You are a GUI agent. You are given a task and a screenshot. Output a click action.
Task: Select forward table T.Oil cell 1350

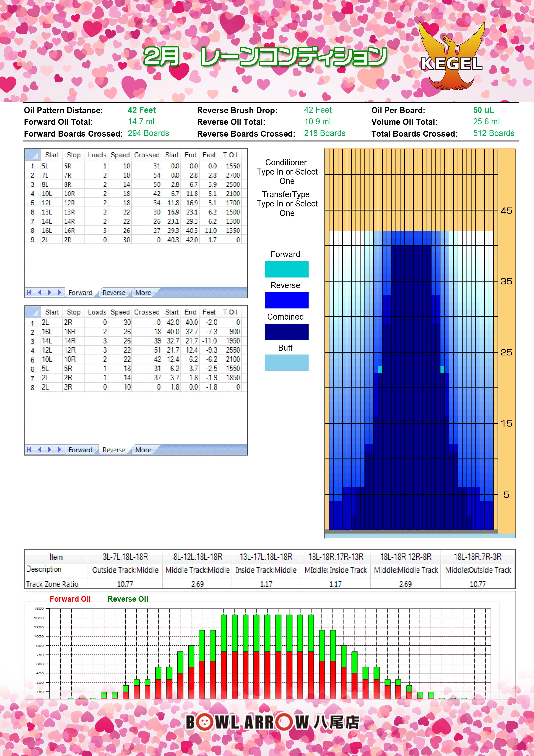pos(230,231)
